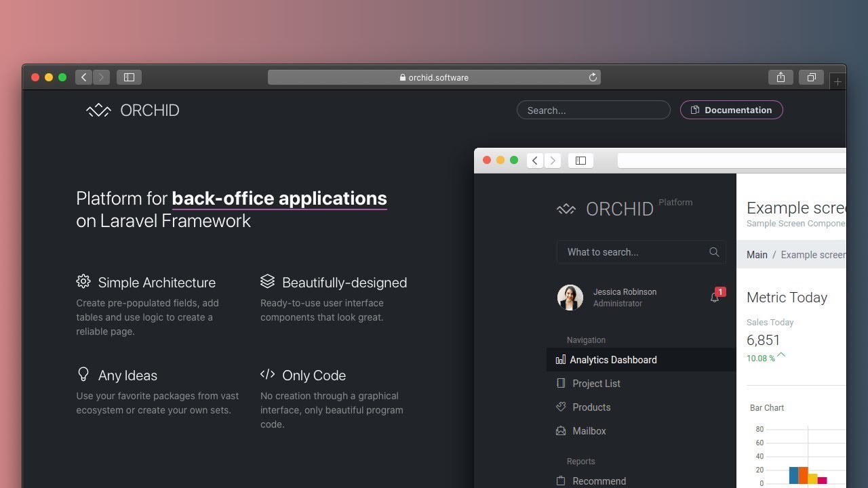The image size is (868, 488).
Task: Click the Only Code heading
Action: [x=314, y=375]
